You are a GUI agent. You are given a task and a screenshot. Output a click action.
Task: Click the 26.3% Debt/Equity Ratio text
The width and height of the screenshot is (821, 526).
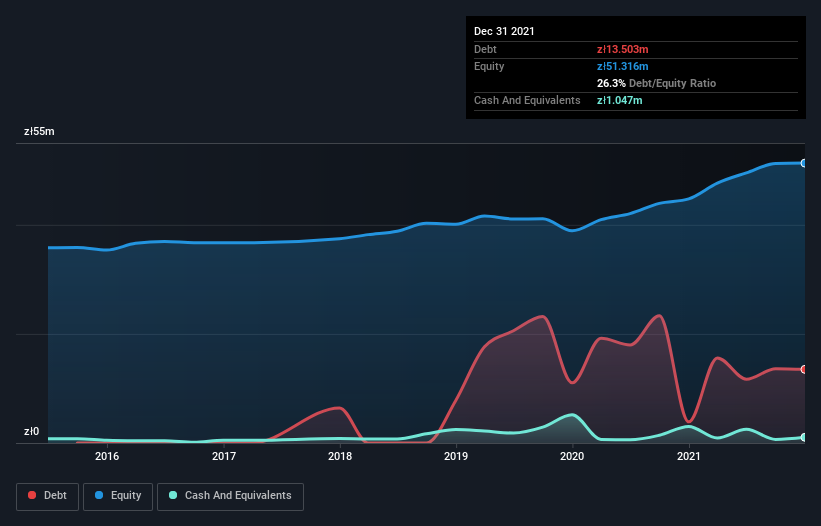(x=656, y=83)
